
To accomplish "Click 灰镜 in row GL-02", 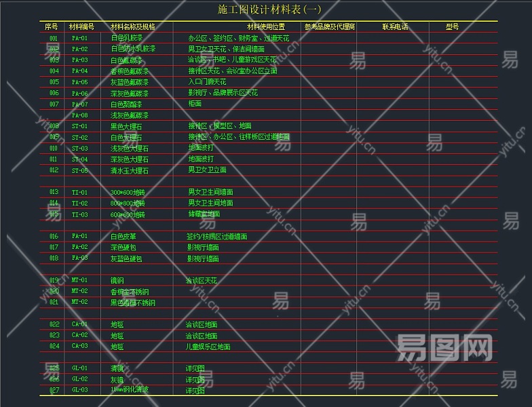I will tap(117, 380).
